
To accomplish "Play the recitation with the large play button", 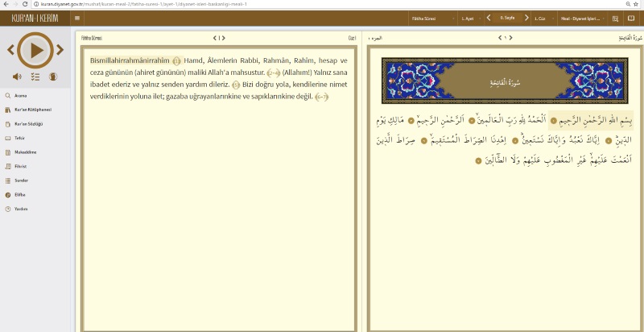I will tap(34, 51).
